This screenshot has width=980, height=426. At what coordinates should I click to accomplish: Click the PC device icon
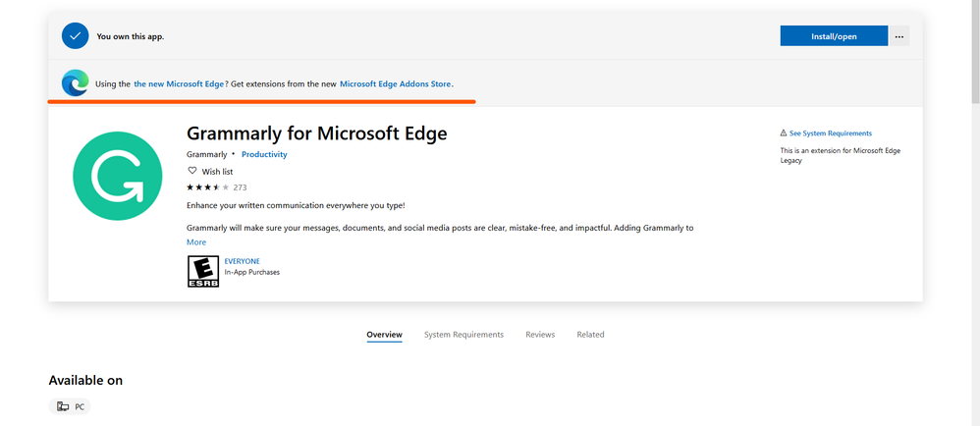63,405
